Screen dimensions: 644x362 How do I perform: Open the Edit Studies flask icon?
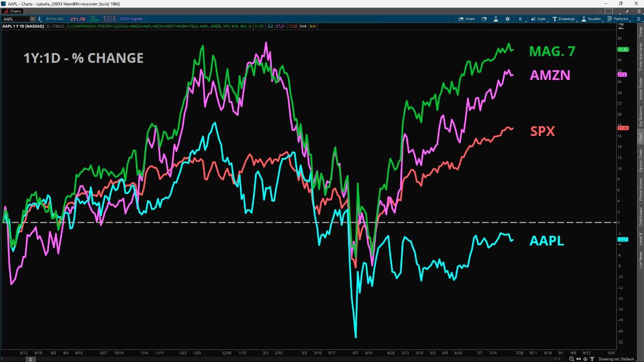point(496,19)
